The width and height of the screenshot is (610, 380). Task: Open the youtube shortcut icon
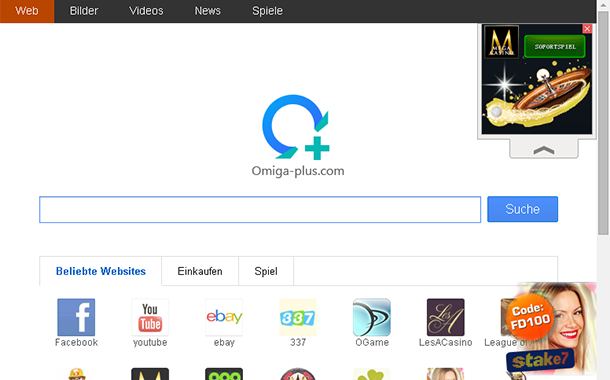[150, 317]
